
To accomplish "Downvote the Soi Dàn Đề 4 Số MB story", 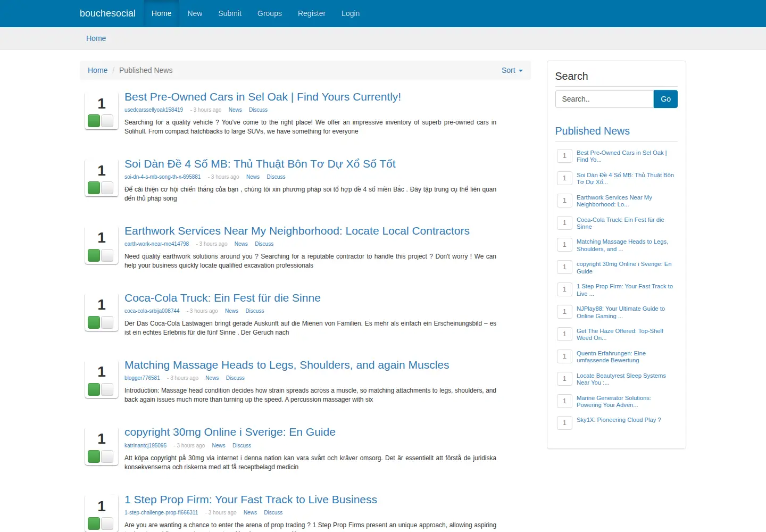I will tap(107, 188).
